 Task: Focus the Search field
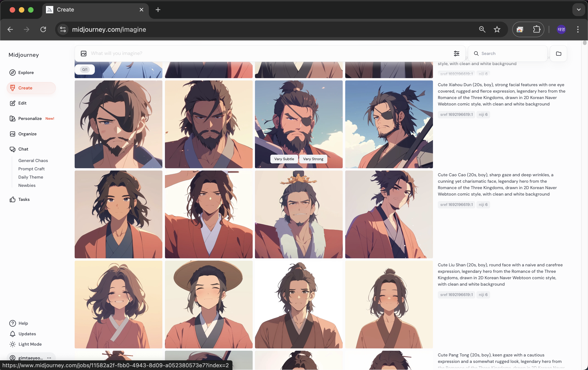[507, 54]
